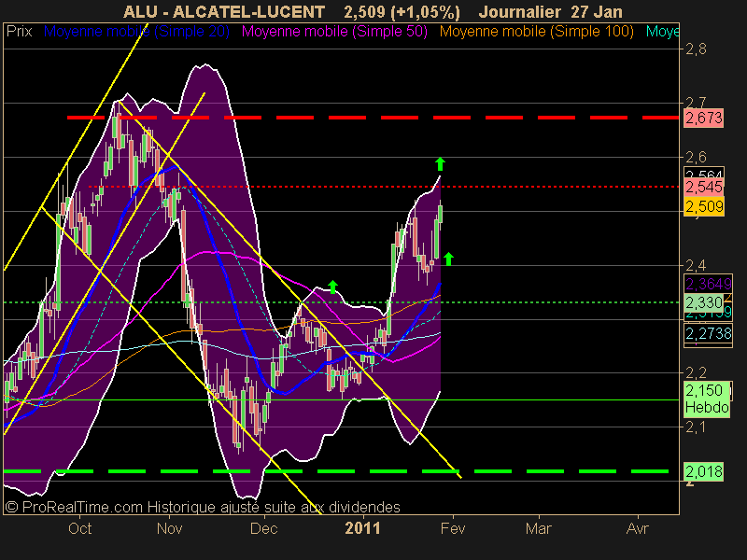The width and height of the screenshot is (747, 560).
Task: Click the 2,150 Hebdo price label
Action: coord(707,399)
